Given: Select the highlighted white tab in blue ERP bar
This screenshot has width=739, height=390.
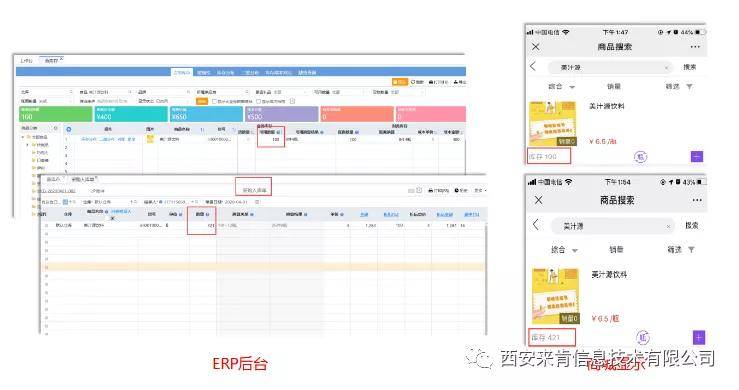Looking at the screenshot, I should pyautogui.click(x=181, y=72).
